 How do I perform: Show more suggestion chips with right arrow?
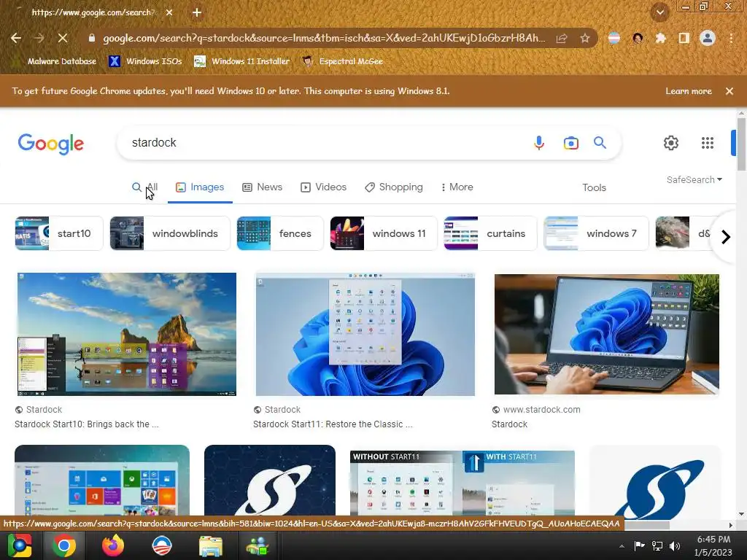[x=726, y=237]
